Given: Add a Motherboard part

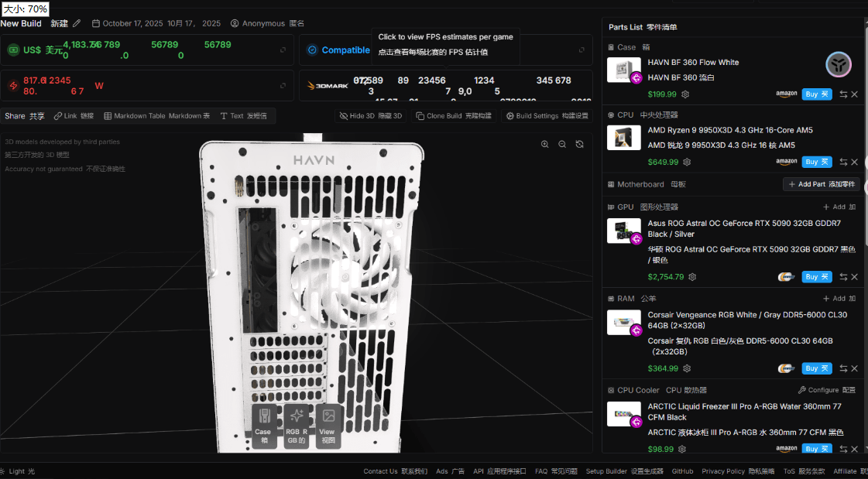Looking at the screenshot, I should click(x=821, y=184).
